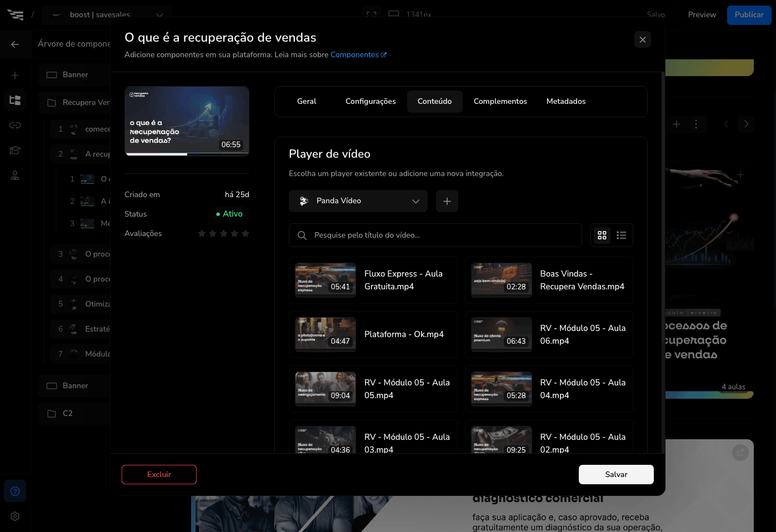Select RV - Módulo 05 - Aula 05.mp4
The height and width of the screenshot is (532, 776).
pos(373,389)
